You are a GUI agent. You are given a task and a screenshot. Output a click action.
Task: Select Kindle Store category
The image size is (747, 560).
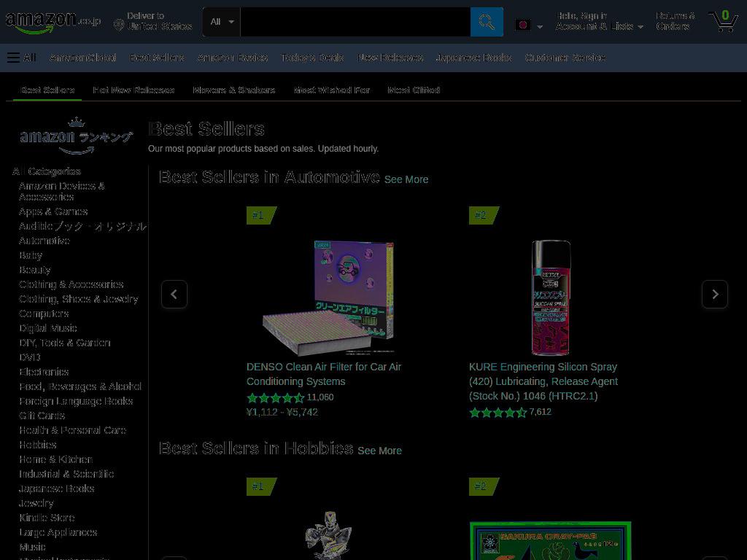47,518
